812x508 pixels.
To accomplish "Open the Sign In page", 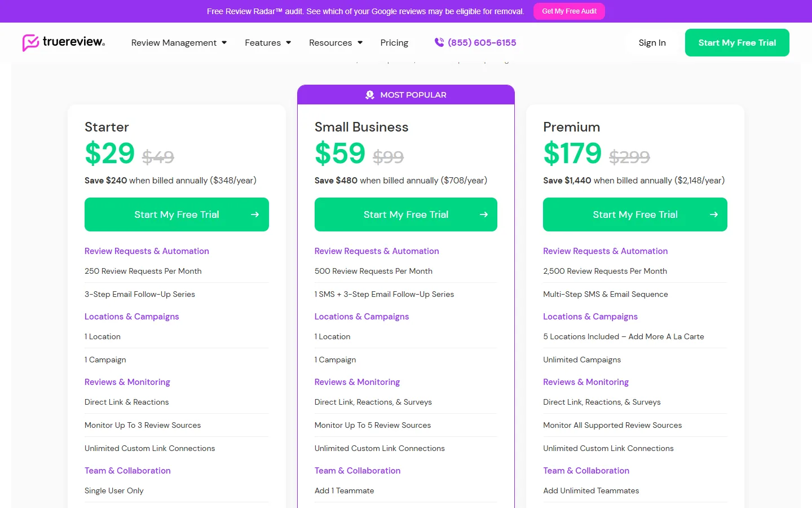I will tap(652, 43).
